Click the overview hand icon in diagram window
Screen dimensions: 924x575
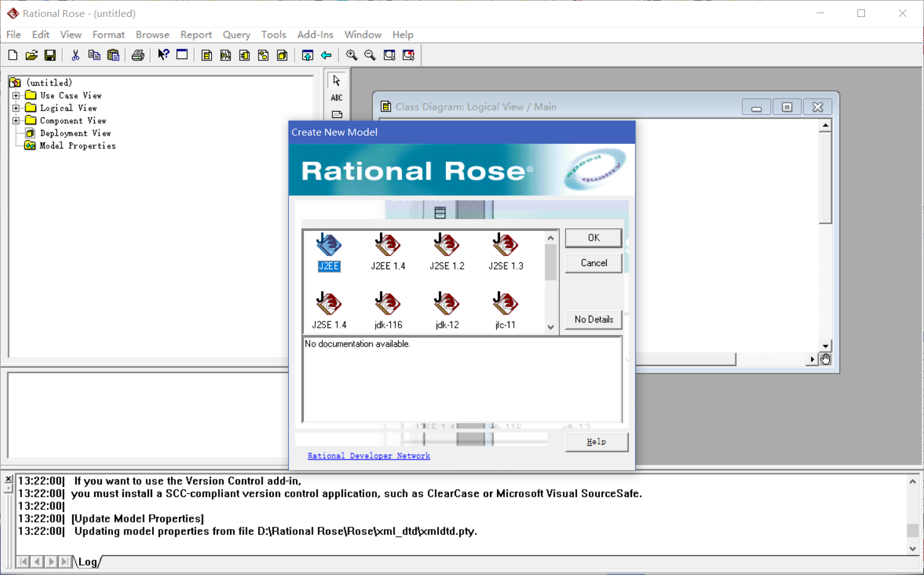tap(825, 359)
